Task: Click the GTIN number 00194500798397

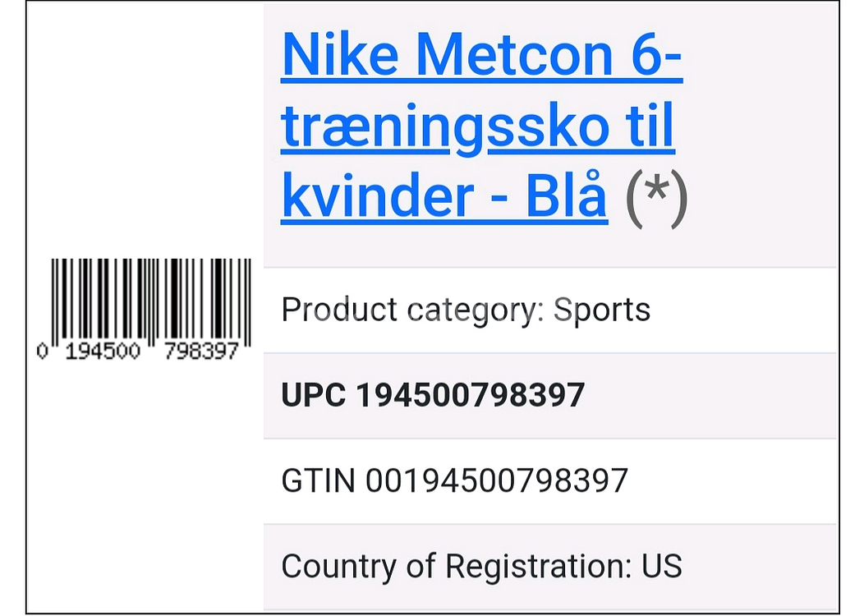Action: click(x=496, y=481)
